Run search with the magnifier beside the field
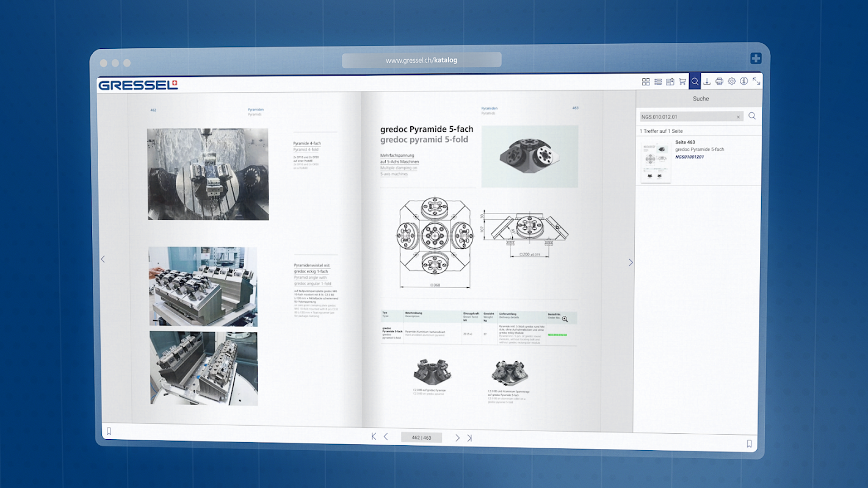868x488 pixels. tap(752, 116)
